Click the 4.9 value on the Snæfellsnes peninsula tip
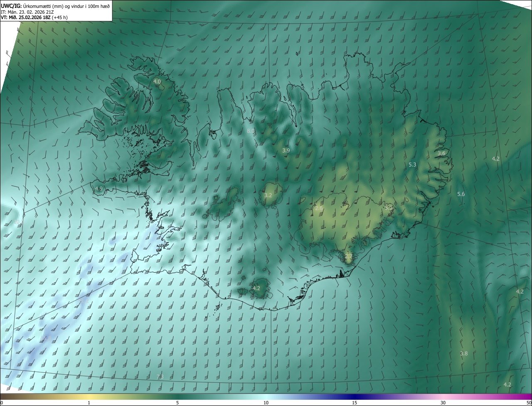Screen dimensions: 532x406 point(99,188)
